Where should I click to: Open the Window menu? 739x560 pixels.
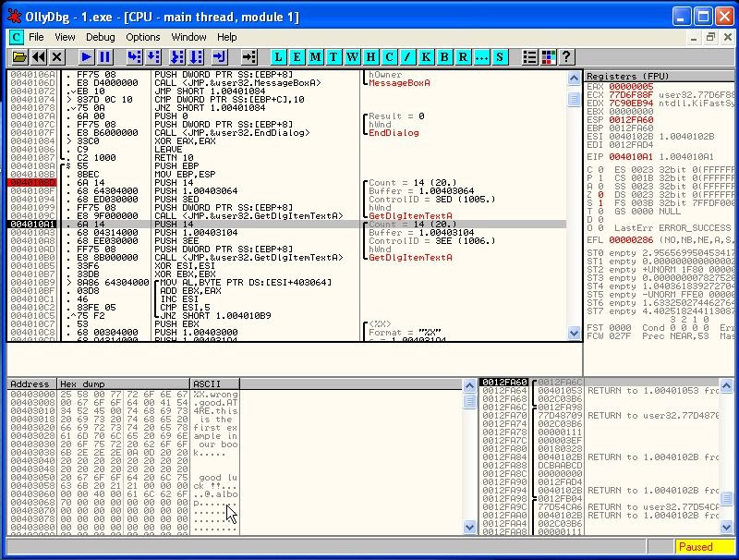(x=188, y=37)
